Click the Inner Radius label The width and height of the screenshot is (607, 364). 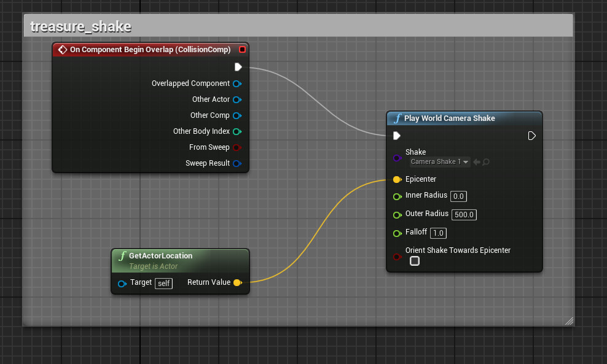(x=426, y=195)
